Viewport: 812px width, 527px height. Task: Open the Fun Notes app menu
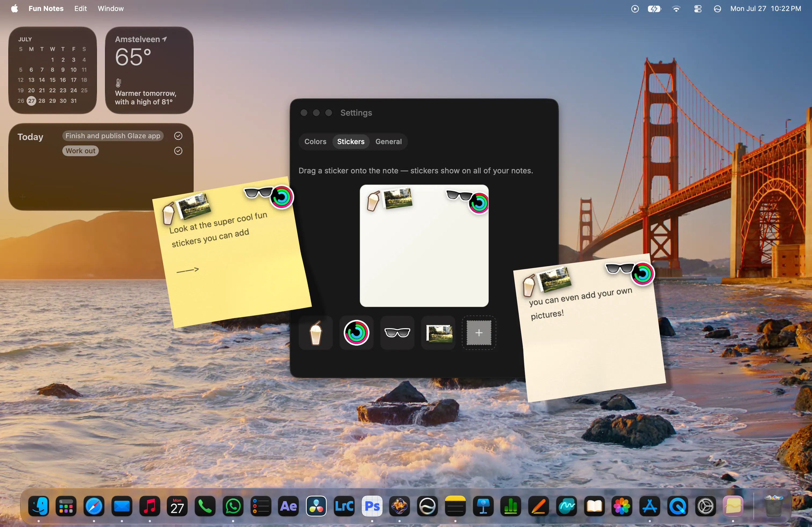(46, 9)
